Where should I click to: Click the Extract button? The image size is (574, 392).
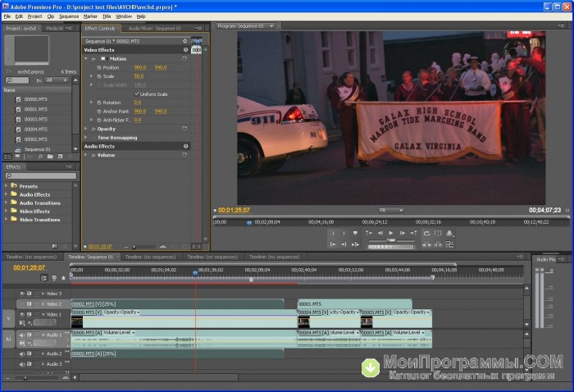pyautogui.click(x=438, y=244)
